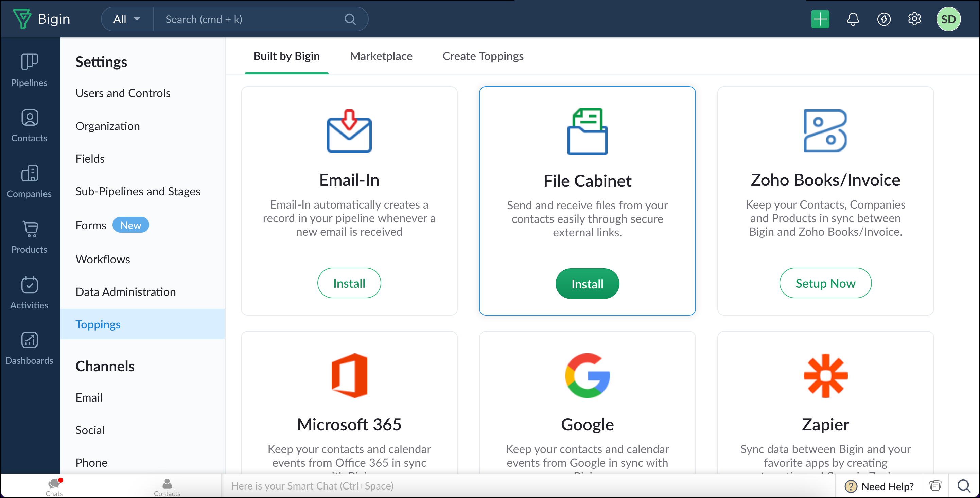Open the Create Toppings tab
Viewport: 980px width, 498px height.
pyautogui.click(x=483, y=56)
